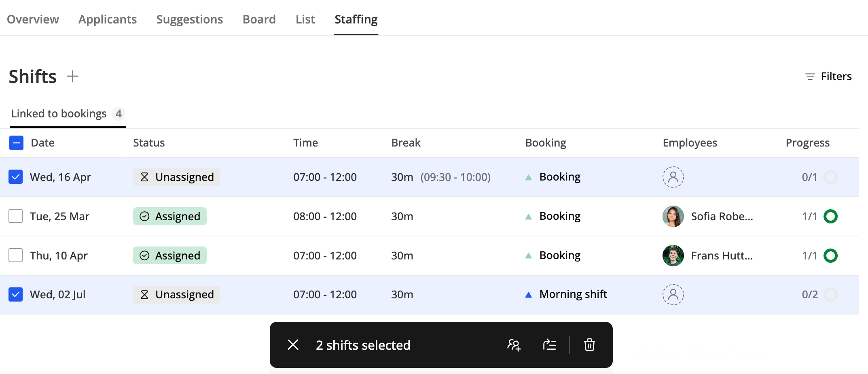The height and width of the screenshot is (374, 868).
Task: Switch to the Applicants tab
Action: coord(108,19)
